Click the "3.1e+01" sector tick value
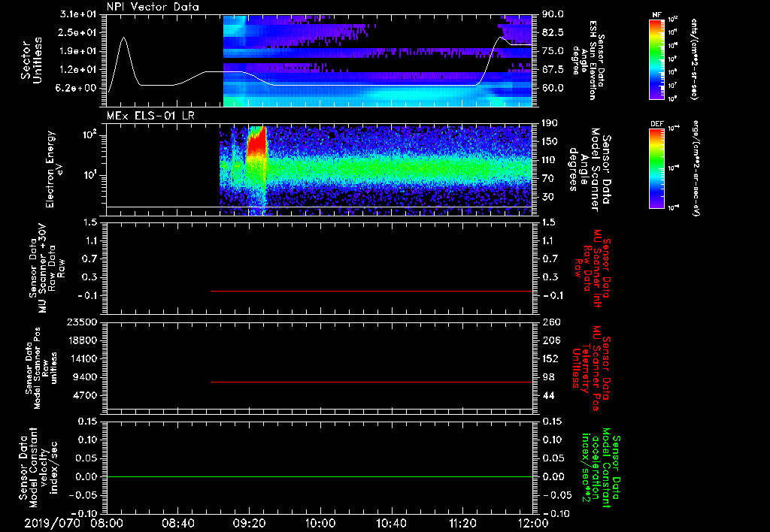 coord(78,14)
